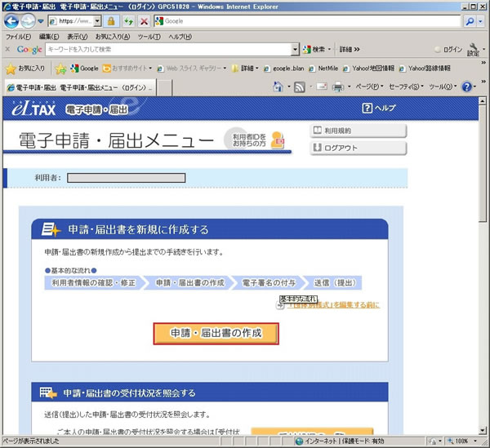Click the ヘルプ link in eLTAX header
This screenshot has height=448, width=490.
379,108
